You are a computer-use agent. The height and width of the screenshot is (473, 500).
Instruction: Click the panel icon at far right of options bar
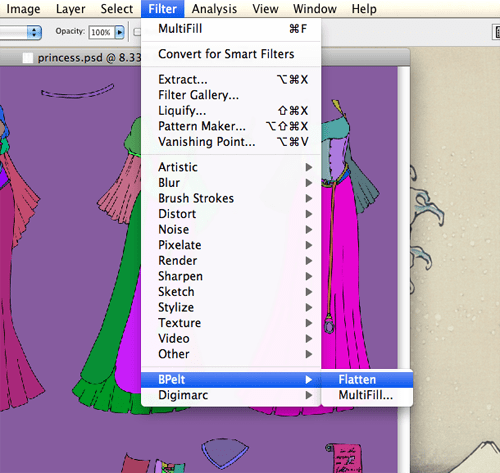[x=496, y=32]
